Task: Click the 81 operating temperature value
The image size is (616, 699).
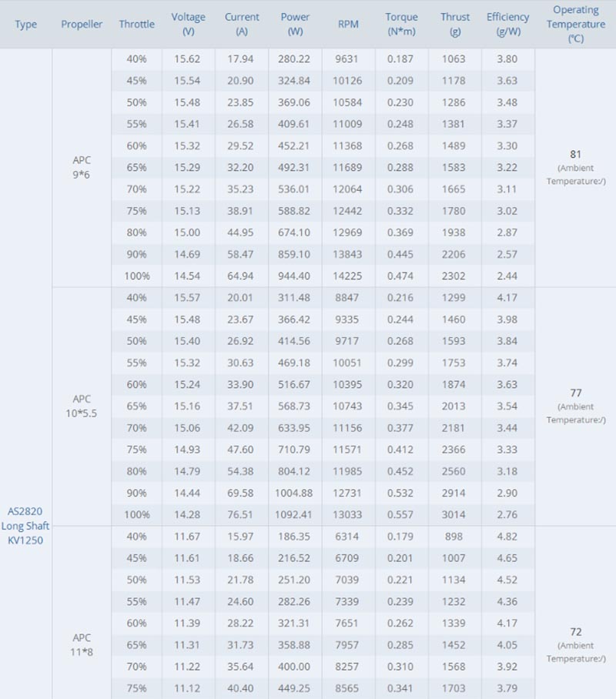Action: click(576, 154)
